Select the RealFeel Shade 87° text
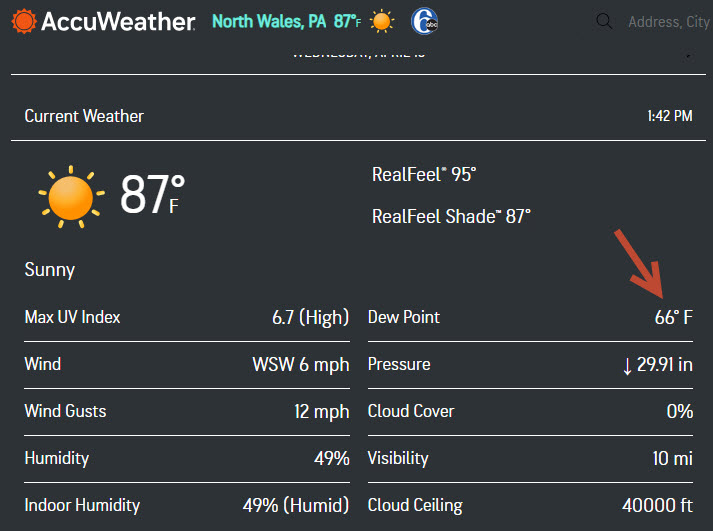This screenshot has width=713, height=531. (451, 216)
